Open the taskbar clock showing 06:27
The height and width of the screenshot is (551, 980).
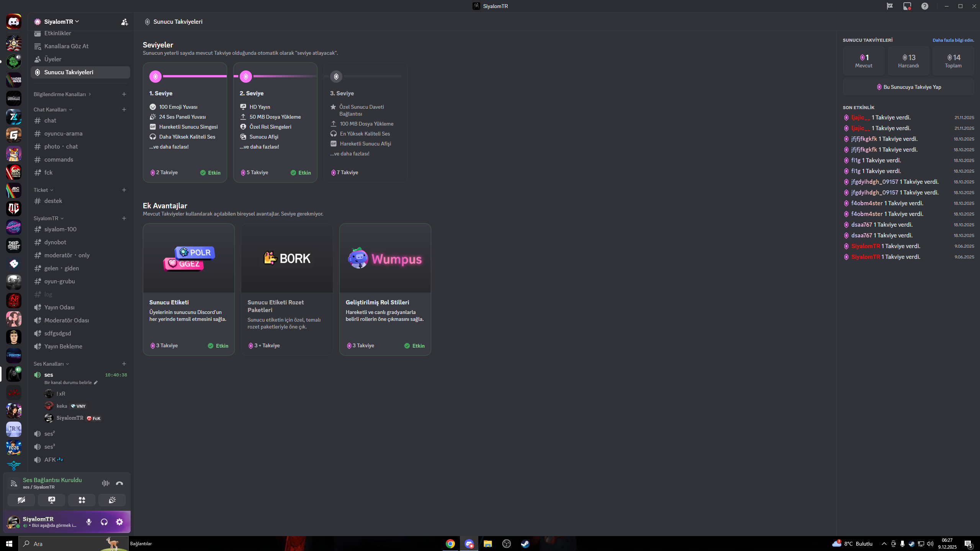point(947,544)
